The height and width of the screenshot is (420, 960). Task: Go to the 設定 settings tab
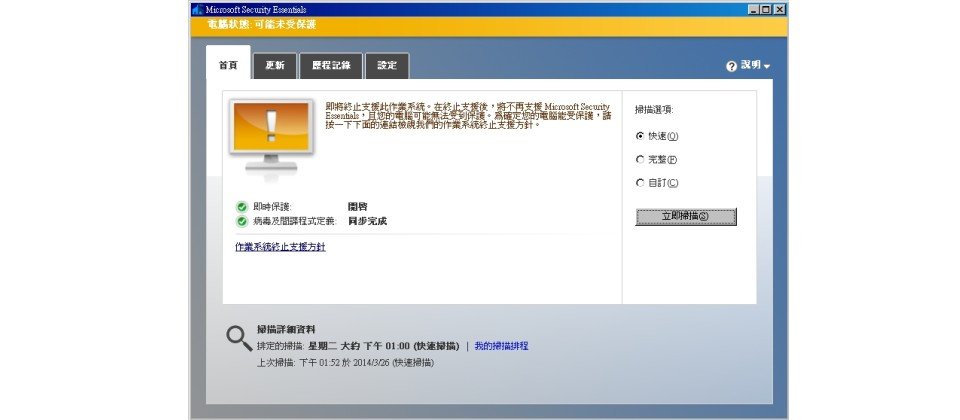(387, 66)
